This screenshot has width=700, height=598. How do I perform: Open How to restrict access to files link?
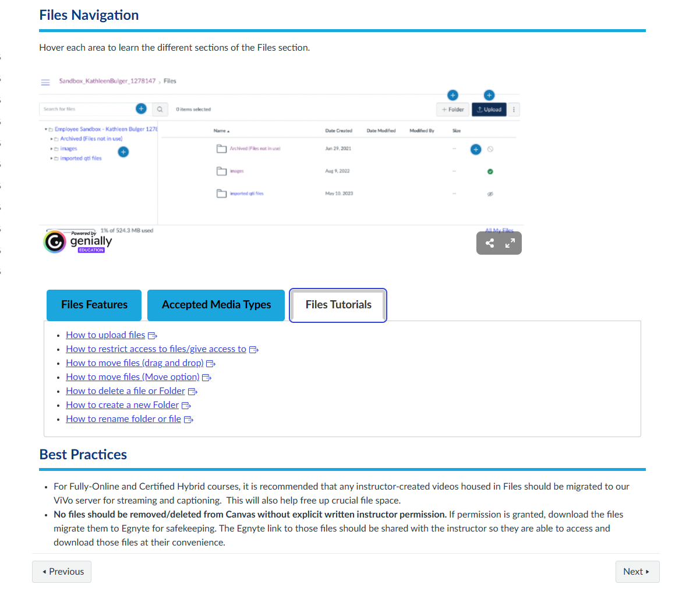[156, 349]
